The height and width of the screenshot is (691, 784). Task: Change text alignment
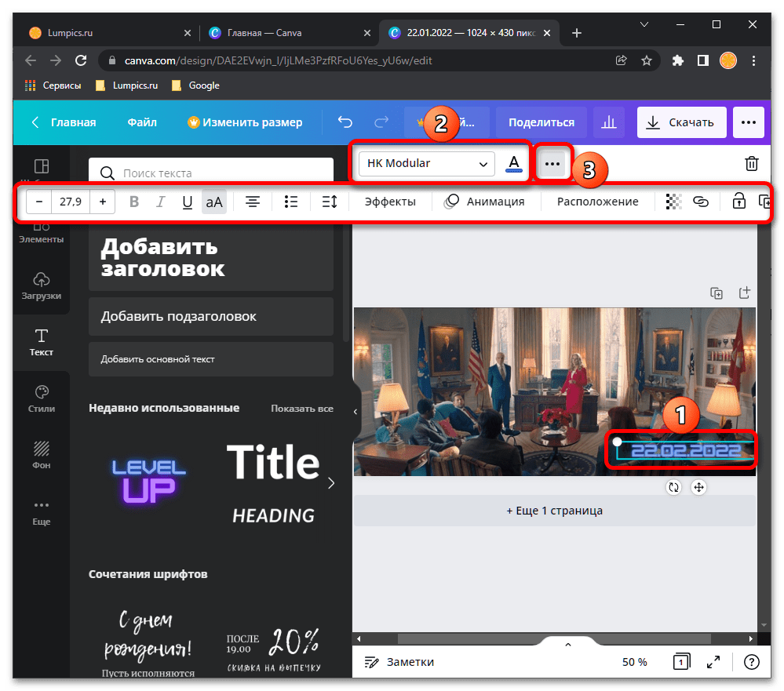253,202
